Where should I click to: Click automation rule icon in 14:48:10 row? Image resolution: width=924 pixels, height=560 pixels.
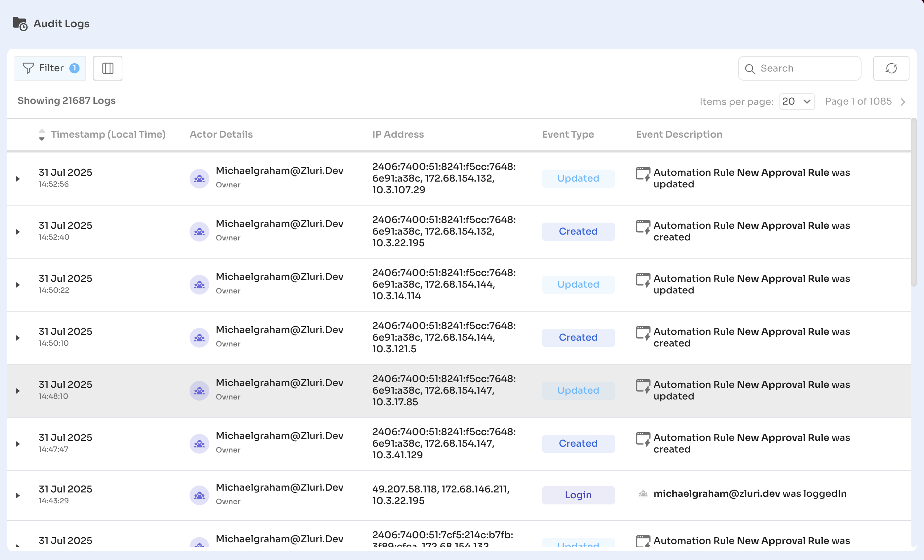[x=643, y=386]
